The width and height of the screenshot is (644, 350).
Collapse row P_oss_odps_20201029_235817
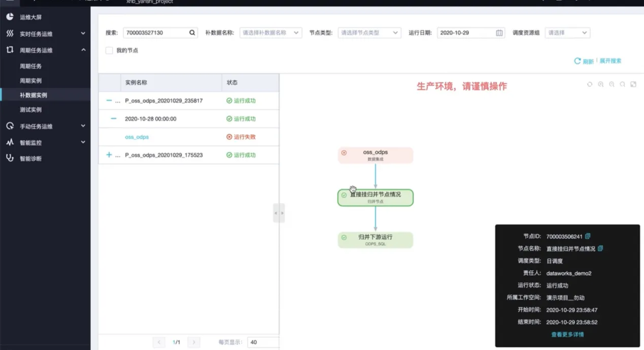click(109, 101)
